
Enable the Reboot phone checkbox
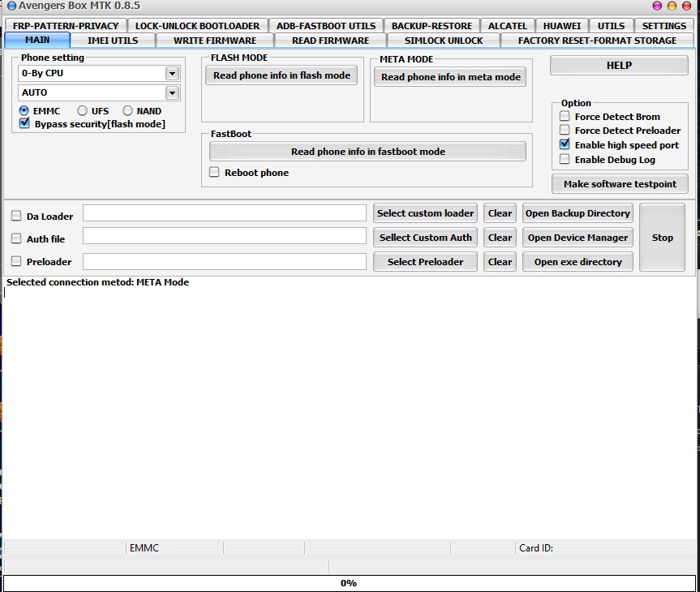coord(214,173)
